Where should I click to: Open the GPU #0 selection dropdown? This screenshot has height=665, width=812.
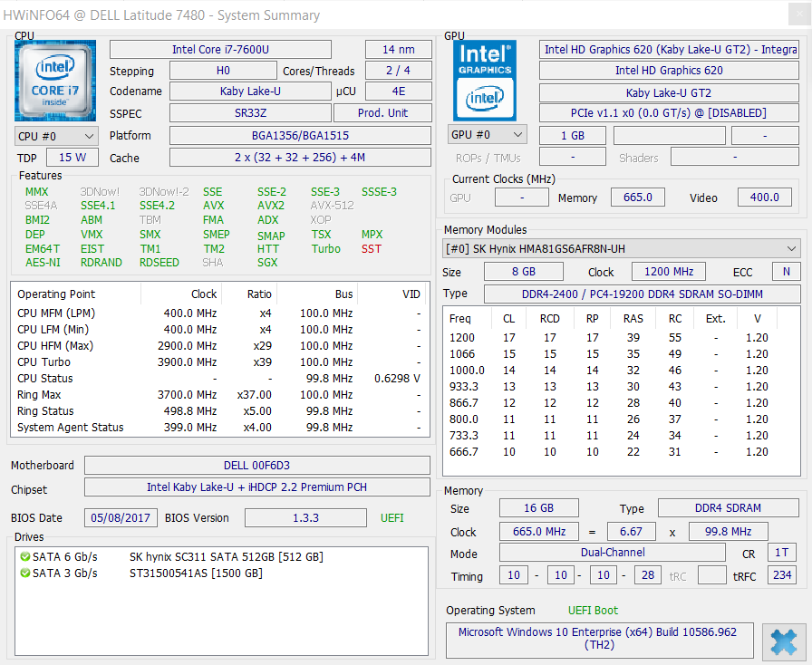click(487, 133)
